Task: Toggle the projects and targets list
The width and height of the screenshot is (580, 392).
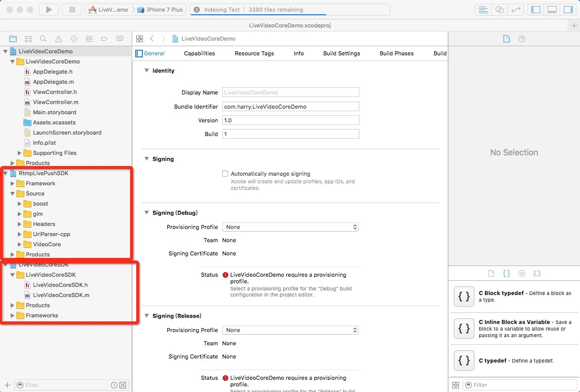Action: click(x=139, y=54)
